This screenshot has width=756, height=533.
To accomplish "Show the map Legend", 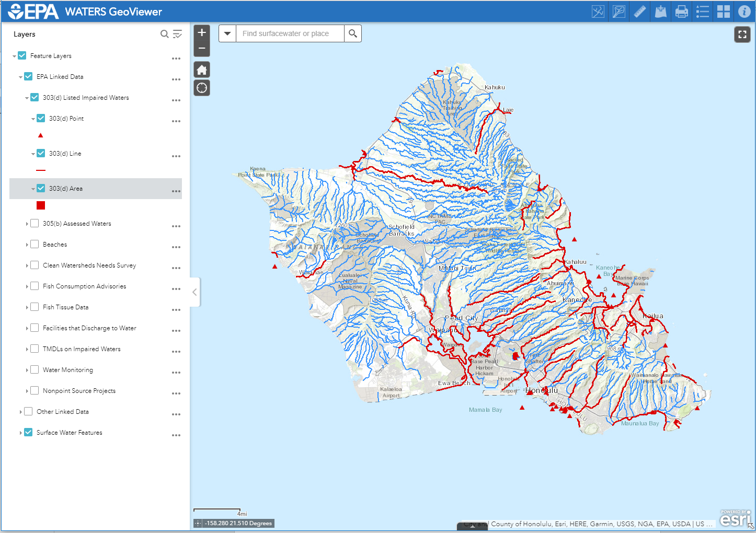I will coord(702,11).
